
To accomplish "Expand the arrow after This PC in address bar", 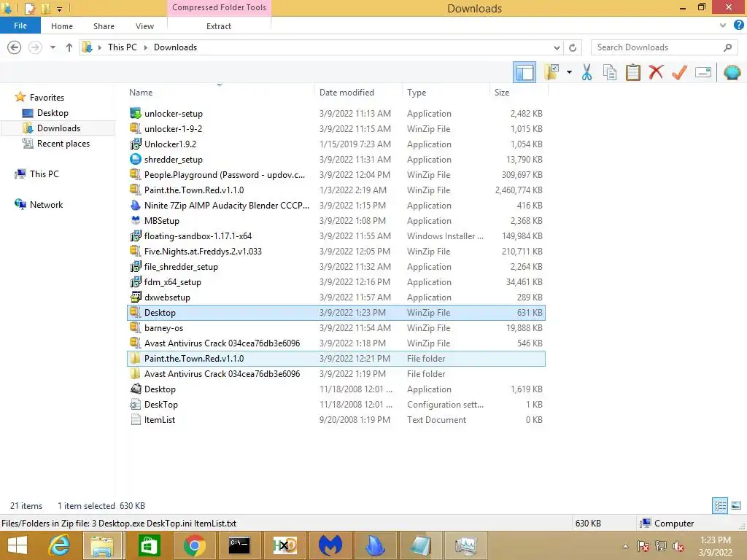I will click(146, 47).
